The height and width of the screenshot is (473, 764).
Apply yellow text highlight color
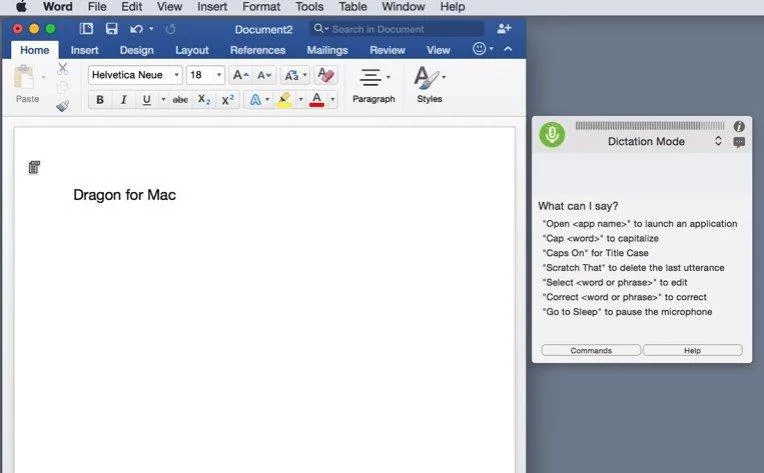tap(284, 100)
